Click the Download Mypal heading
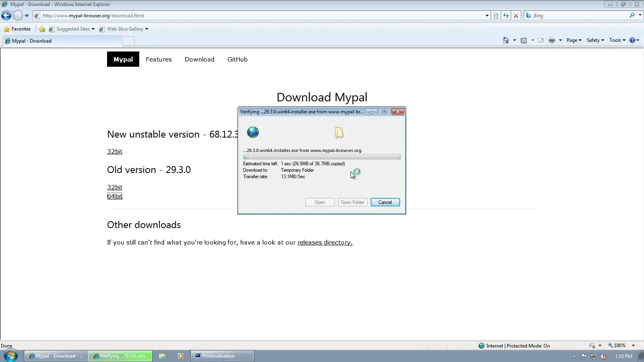 tap(322, 97)
